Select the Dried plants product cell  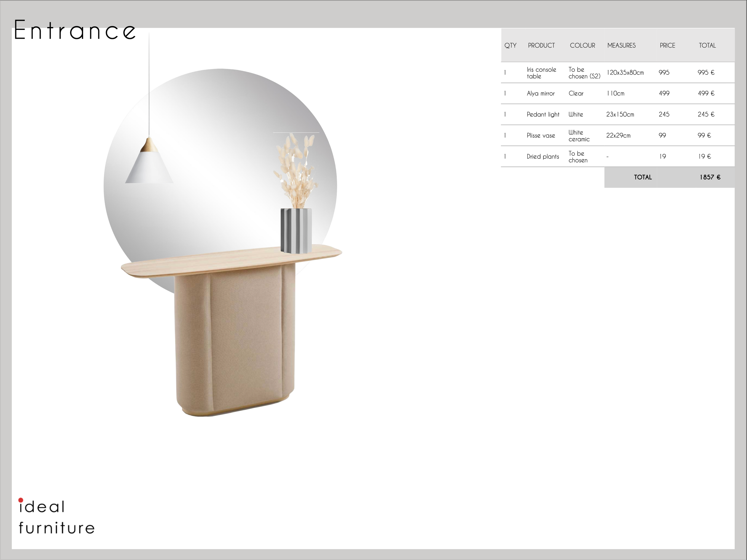543,157
